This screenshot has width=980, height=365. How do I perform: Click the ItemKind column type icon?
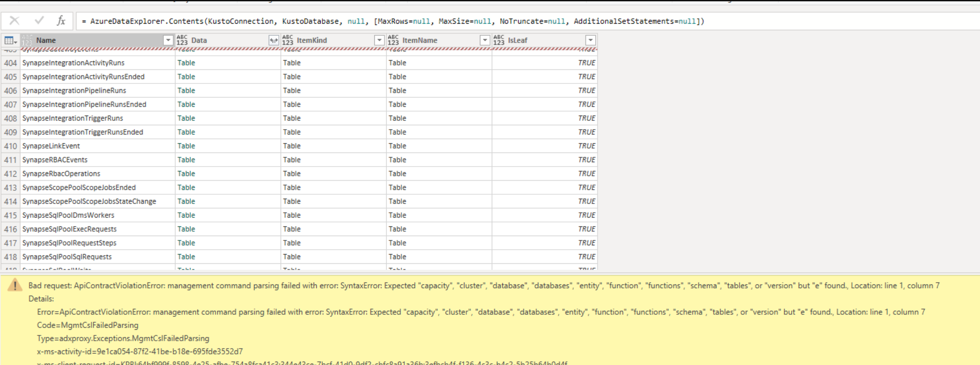(x=288, y=40)
